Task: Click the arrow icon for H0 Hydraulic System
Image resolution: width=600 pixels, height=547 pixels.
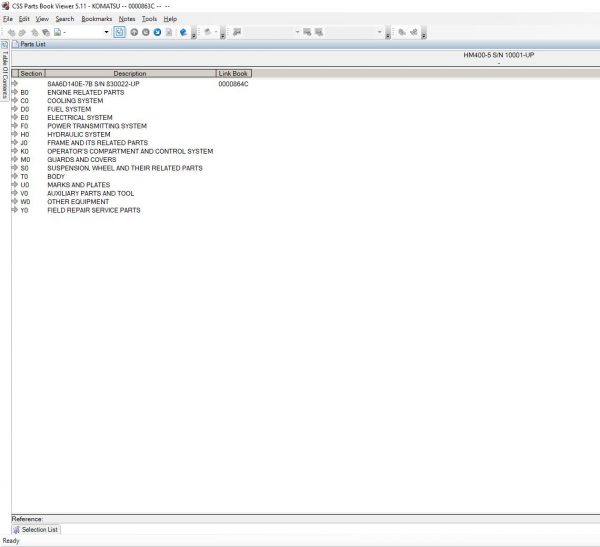Action: pyautogui.click(x=15, y=134)
